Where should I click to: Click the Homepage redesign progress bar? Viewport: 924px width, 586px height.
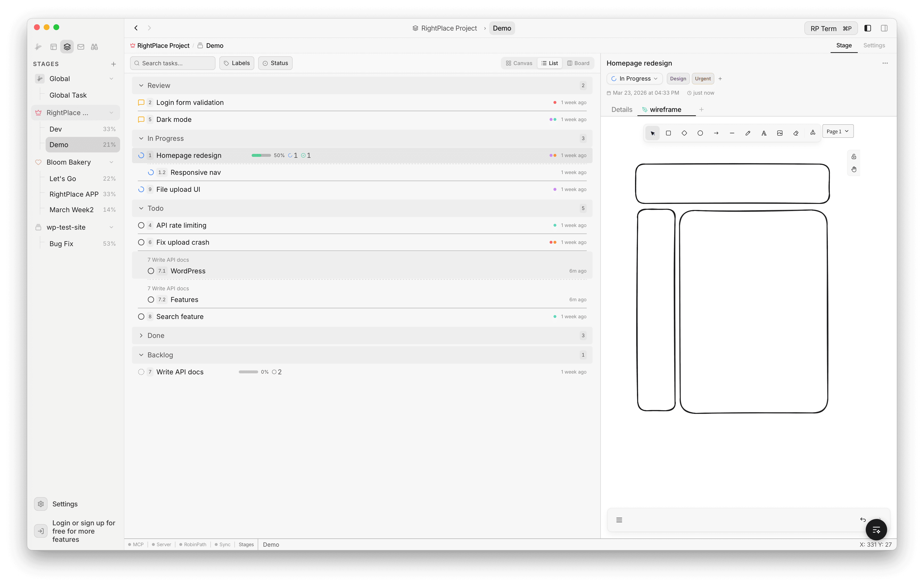click(x=261, y=155)
